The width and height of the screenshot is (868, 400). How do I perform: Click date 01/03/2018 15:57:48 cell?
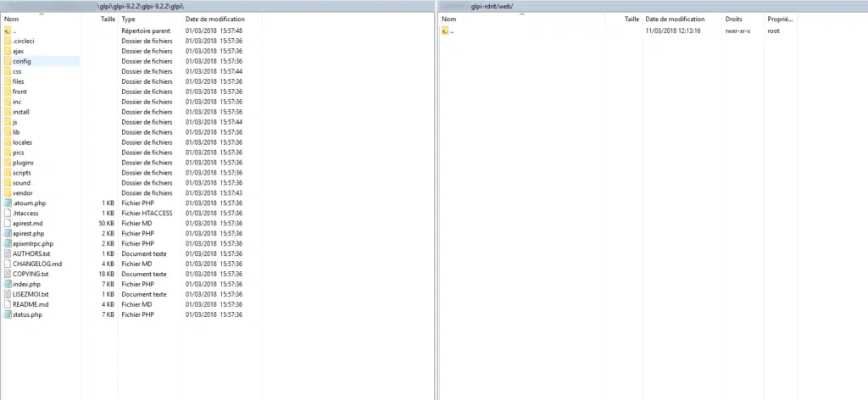click(x=214, y=31)
